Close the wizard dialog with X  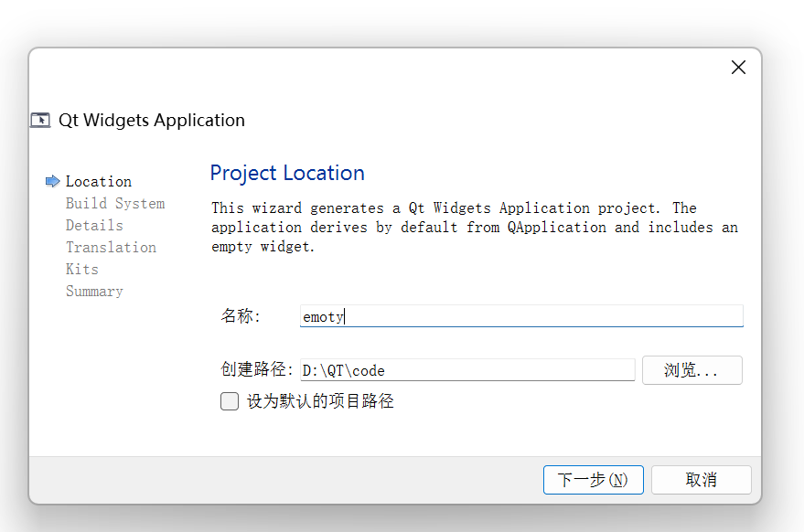pos(738,67)
